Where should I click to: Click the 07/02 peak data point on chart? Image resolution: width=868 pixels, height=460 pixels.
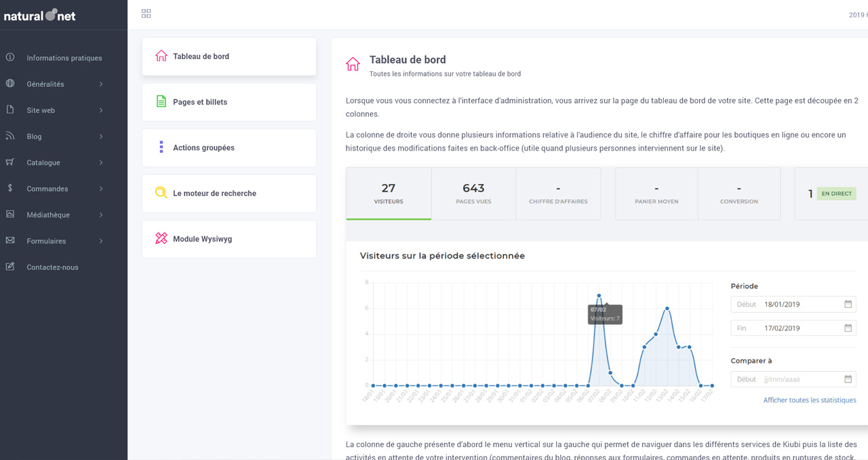tap(599, 296)
